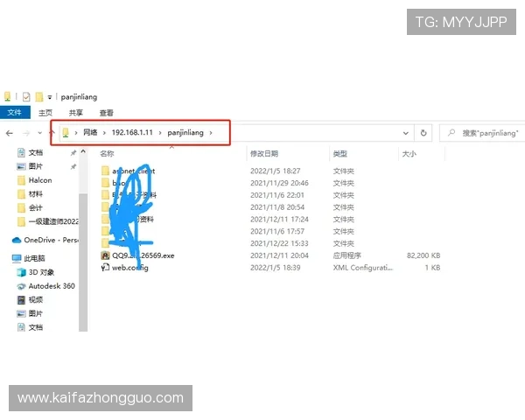Click the 3D 对象 cube icon
Viewport: 525px width, 420px height.
click(21, 272)
